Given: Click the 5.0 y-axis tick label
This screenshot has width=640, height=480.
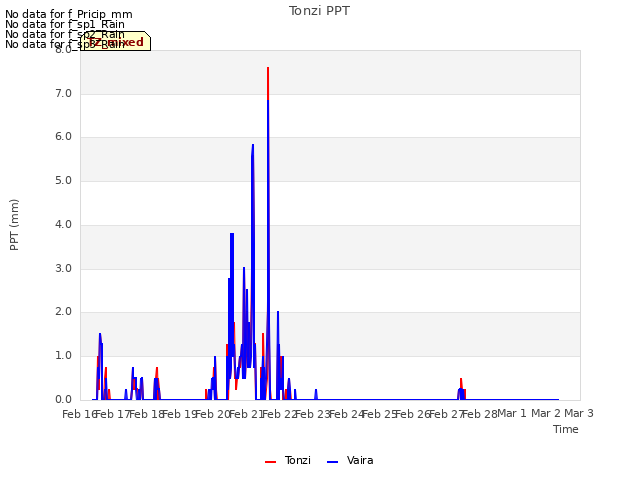Looking at the screenshot, I should click(63, 180).
